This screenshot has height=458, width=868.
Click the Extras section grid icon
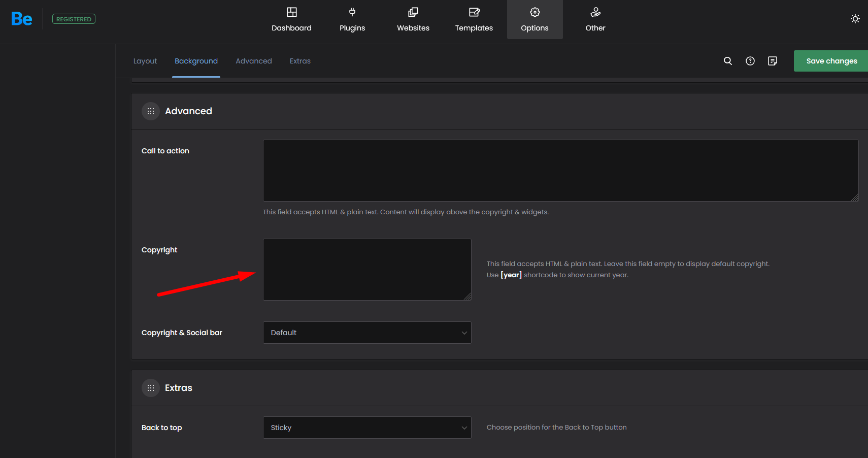[151, 388]
